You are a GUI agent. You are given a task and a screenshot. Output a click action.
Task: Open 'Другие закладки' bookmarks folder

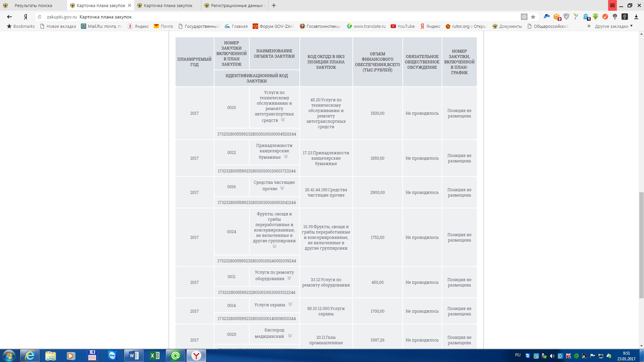(613, 26)
